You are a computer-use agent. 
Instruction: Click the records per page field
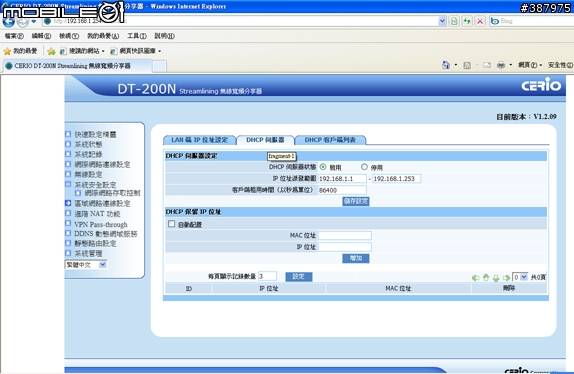point(267,276)
